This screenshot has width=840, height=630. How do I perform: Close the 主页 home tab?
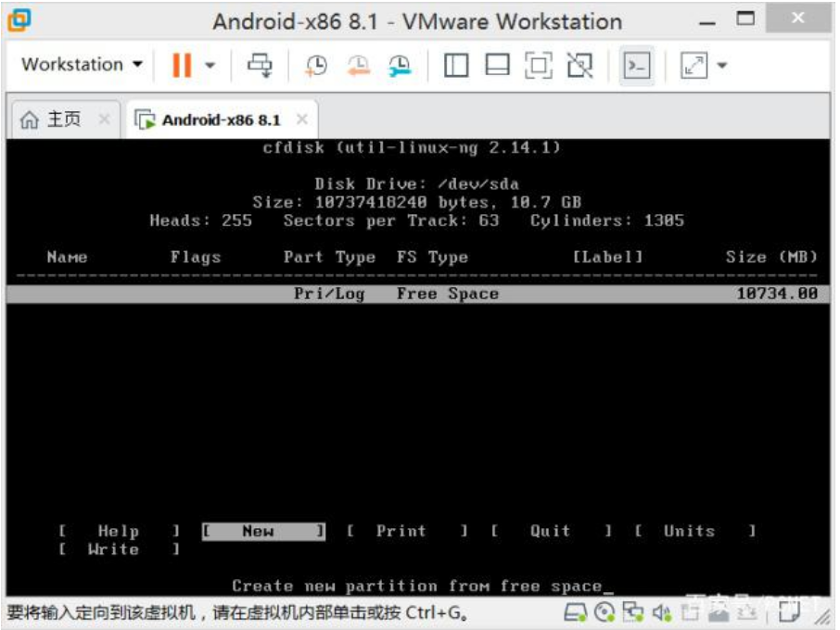coord(105,119)
